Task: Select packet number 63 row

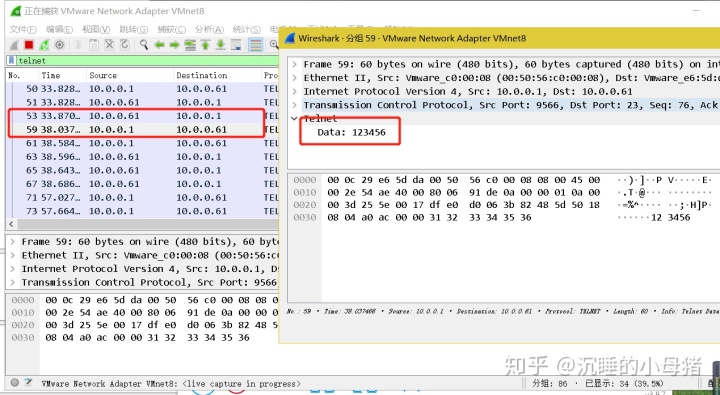Action: click(x=143, y=157)
